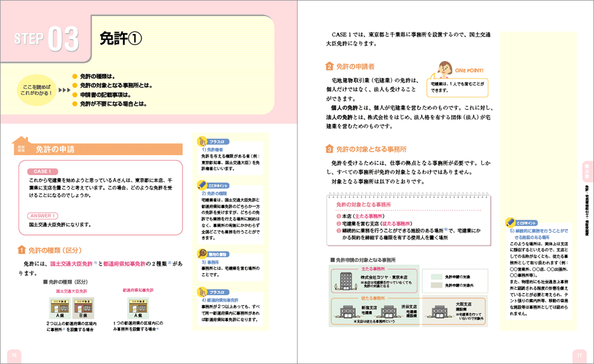This screenshot has height=364, width=594.
Task: Click the pink CASE 1 label
Action: pos(42,172)
